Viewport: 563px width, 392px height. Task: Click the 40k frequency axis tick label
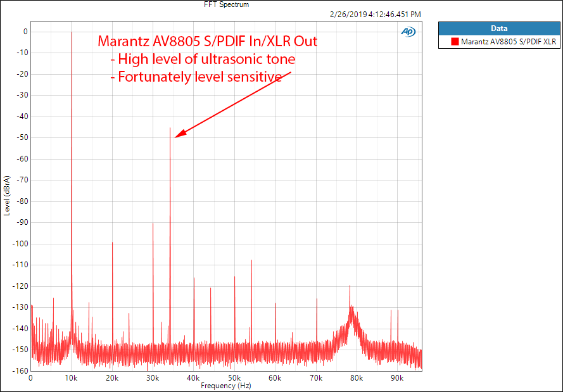[x=194, y=378]
